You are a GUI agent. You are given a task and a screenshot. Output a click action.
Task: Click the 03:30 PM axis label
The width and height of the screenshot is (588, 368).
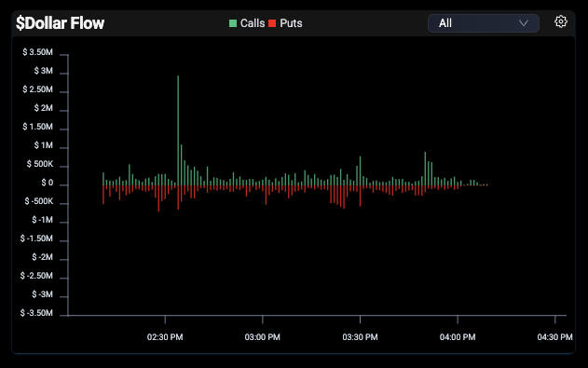point(360,337)
